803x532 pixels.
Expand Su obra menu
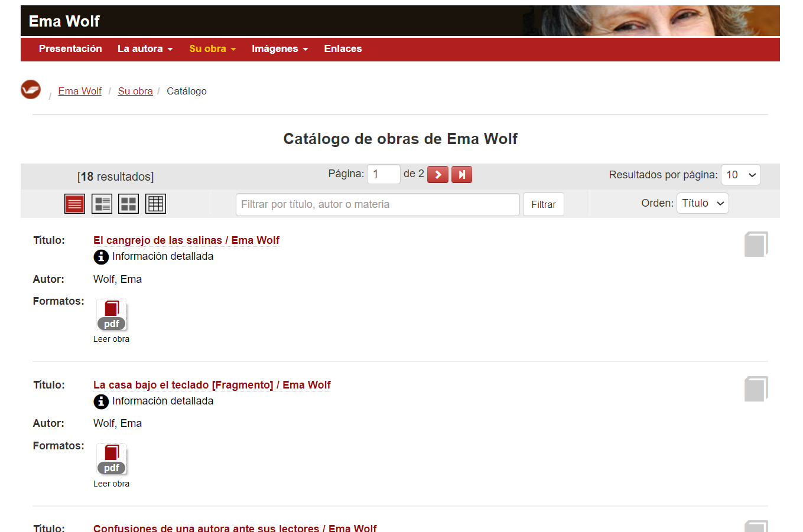213,49
